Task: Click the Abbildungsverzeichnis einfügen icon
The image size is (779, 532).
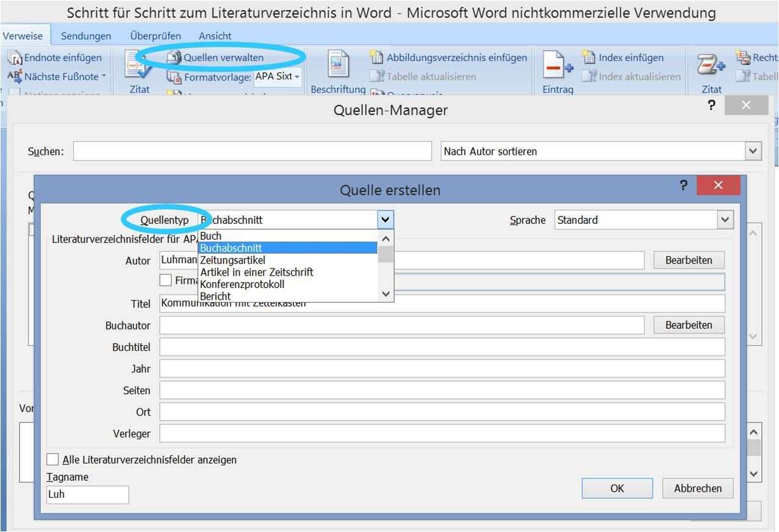Action: pos(376,57)
